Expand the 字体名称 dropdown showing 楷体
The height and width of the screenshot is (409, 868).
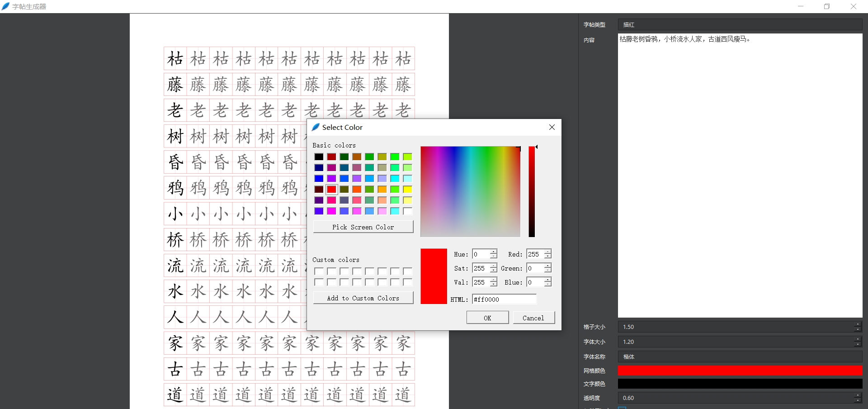740,357
